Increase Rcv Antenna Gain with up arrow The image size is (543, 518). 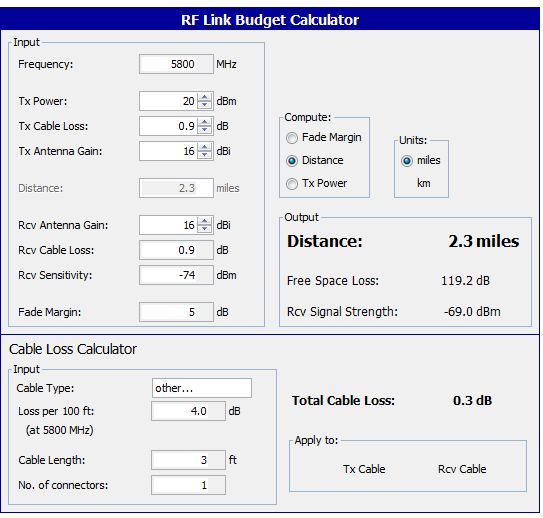click(x=204, y=221)
